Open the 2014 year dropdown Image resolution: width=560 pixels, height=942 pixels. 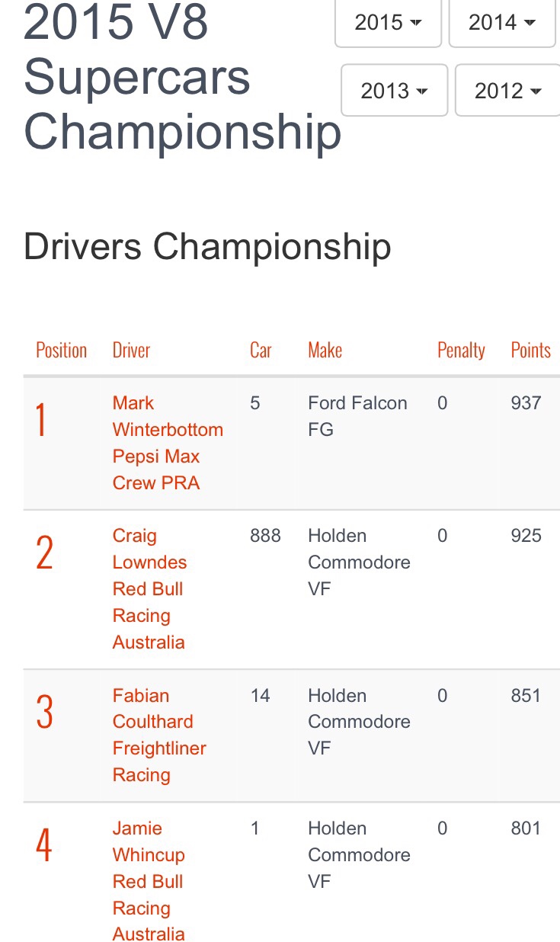501,23
